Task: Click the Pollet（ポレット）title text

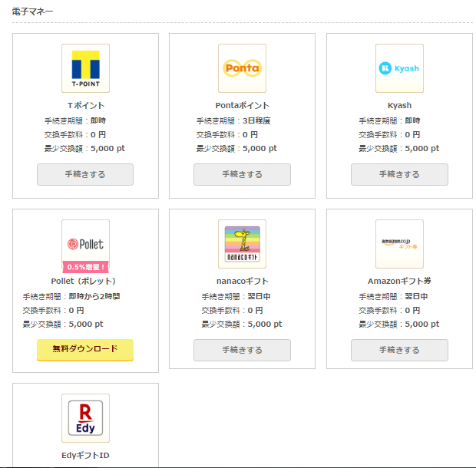Action: (84, 281)
